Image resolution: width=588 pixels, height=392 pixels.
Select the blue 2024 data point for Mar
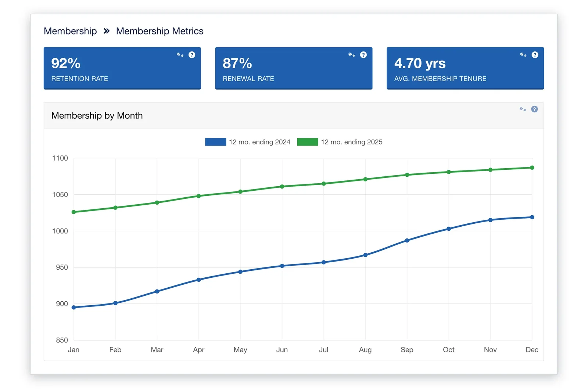pyautogui.click(x=157, y=291)
